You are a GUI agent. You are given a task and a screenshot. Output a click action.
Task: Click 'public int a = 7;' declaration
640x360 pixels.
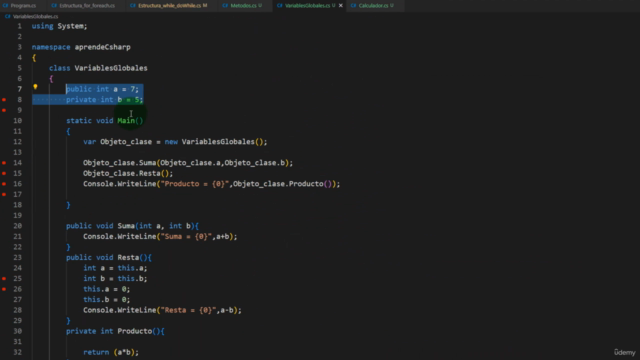[102, 89]
